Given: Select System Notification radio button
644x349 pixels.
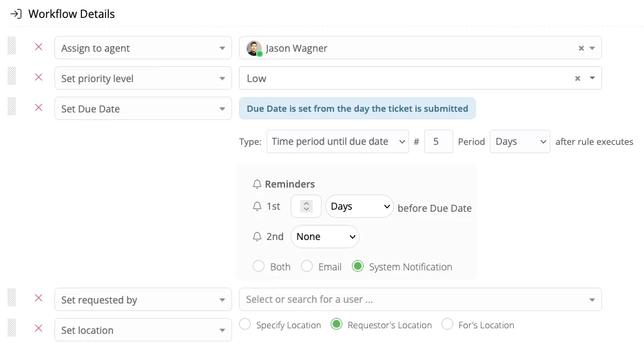Looking at the screenshot, I should [x=357, y=266].
